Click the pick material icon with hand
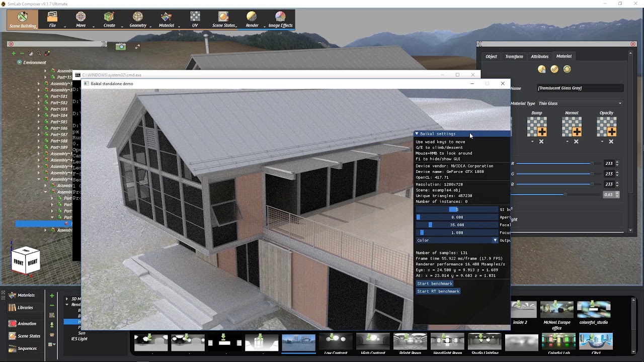Viewport: 644px width, 362px height. pyautogui.click(x=541, y=69)
